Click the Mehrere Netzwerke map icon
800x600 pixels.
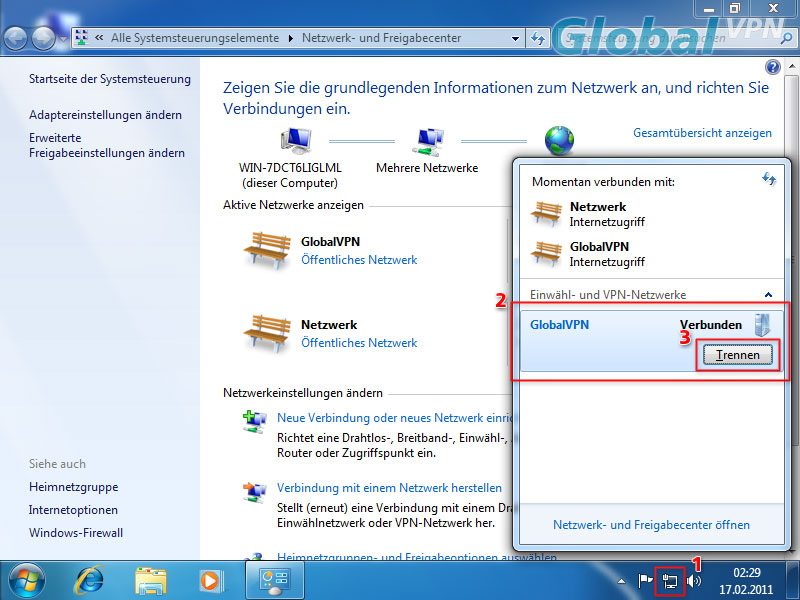428,140
